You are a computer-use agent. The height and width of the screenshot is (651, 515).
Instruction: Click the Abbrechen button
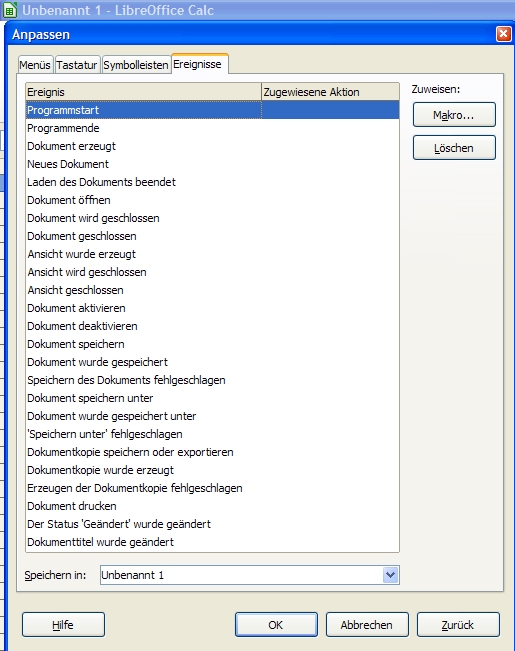(x=367, y=624)
